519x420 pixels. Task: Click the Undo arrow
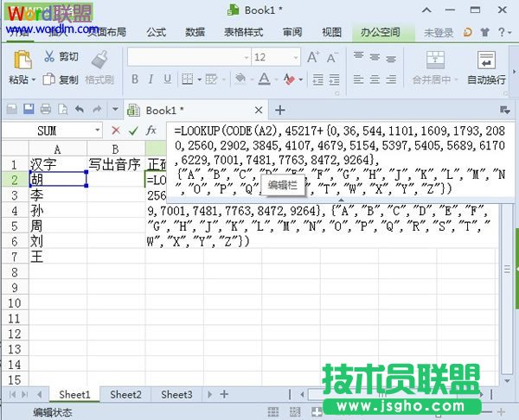point(80,109)
